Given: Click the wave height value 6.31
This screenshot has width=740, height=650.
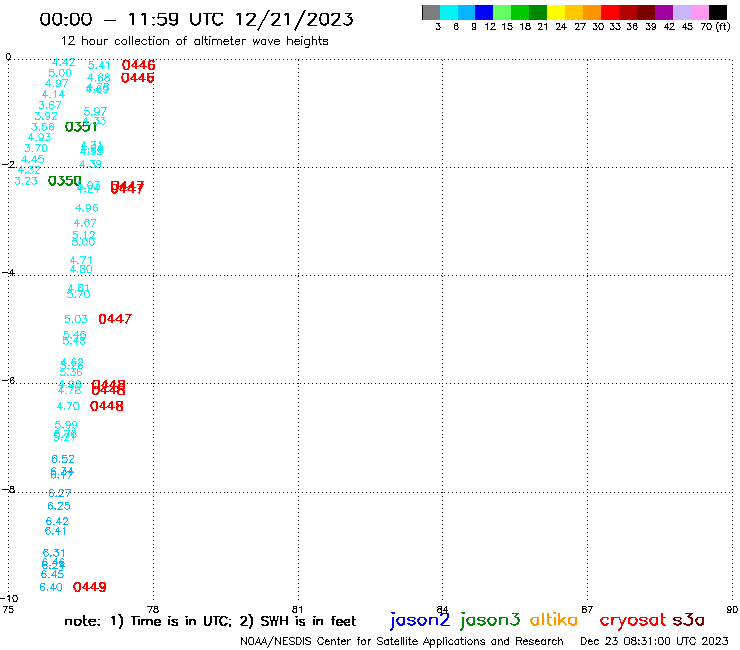Looking at the screenshot, I should [x=54, y=553].
